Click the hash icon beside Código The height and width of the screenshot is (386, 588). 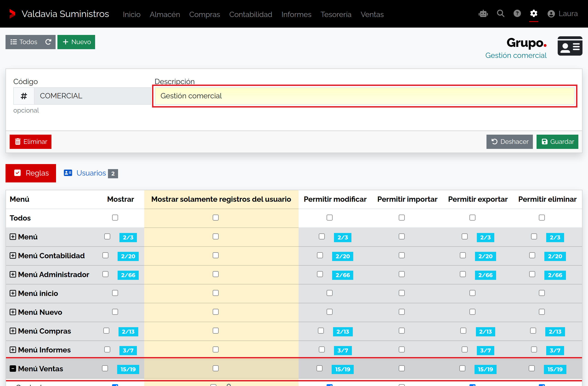tap(24, 96)
